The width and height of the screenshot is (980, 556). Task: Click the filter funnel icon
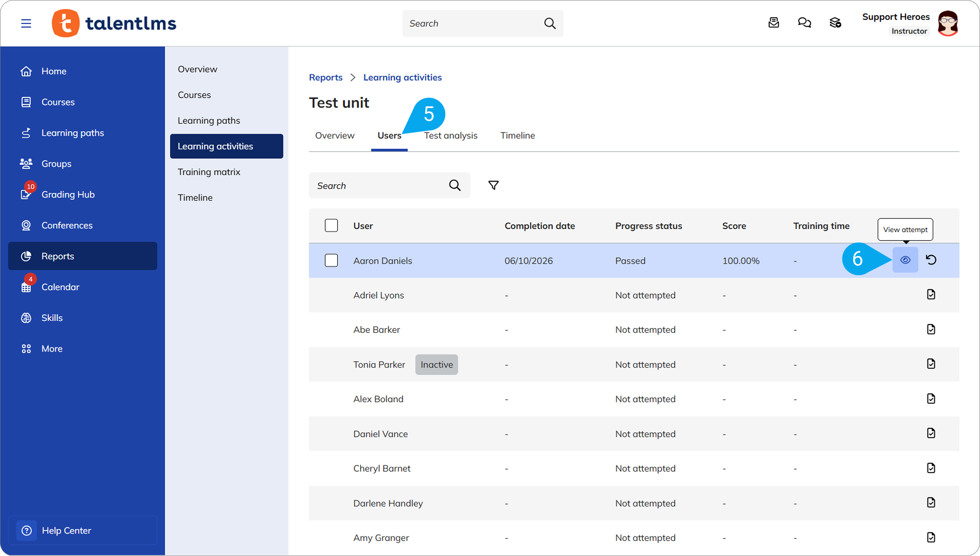[493, 185]
